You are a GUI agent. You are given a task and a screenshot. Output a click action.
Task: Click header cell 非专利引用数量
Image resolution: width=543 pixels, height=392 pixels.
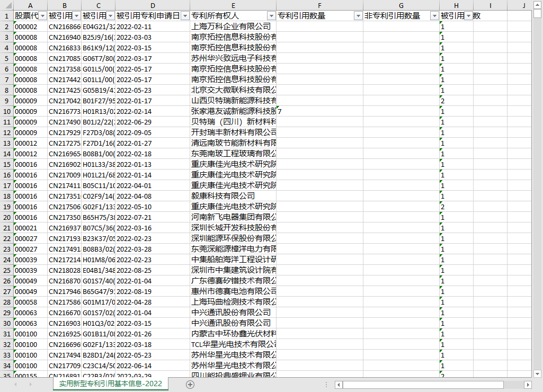coord(401,16)
